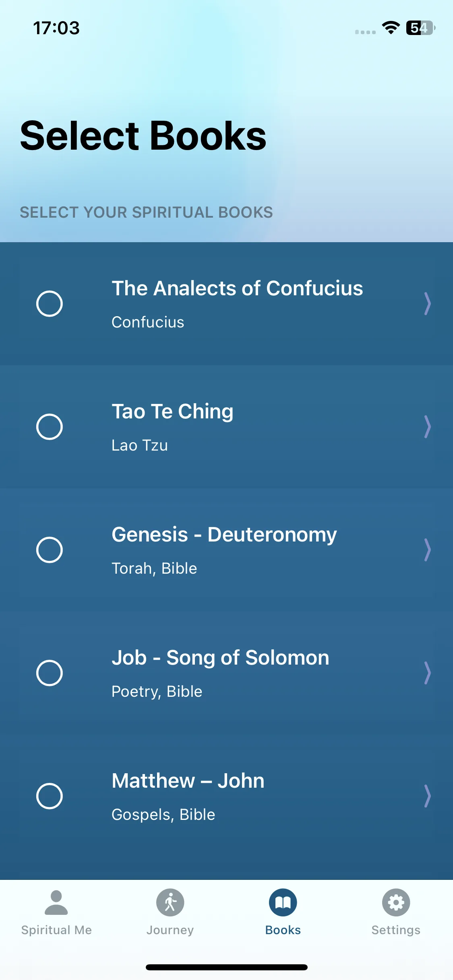Open the Job - Song of Solomon title

pos(220,658)
